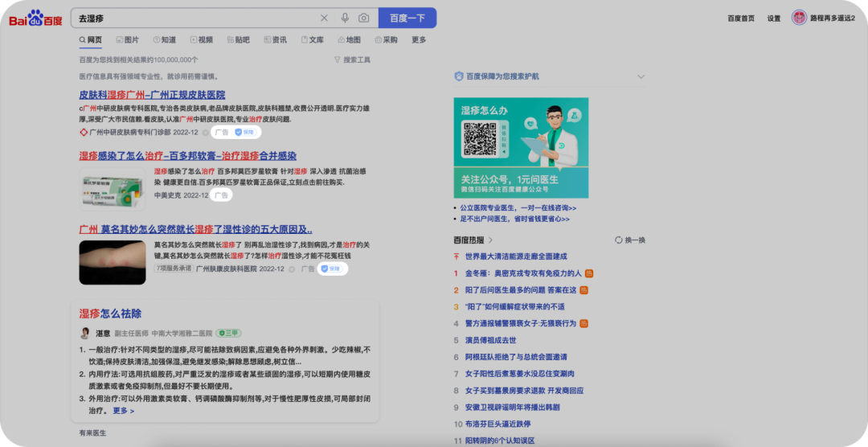Switch to the 图片 tab

127,40
